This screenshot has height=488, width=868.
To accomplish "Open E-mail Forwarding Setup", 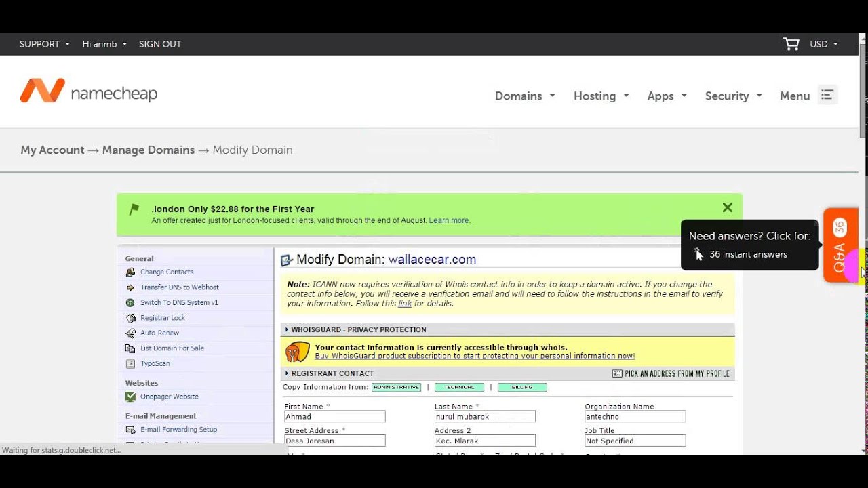I will click(x=179, y=430).
